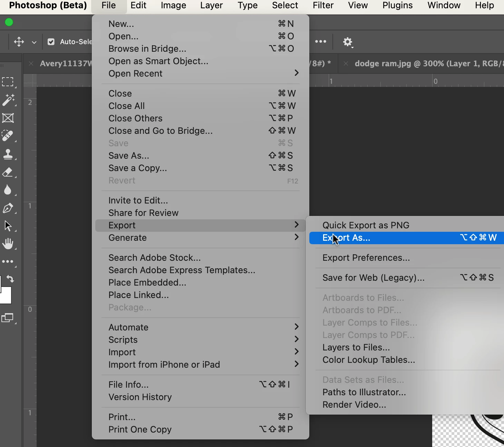Choose Paths to Illustrator...
Viewport: 504px width, 447px height.
tap(407, 392)
